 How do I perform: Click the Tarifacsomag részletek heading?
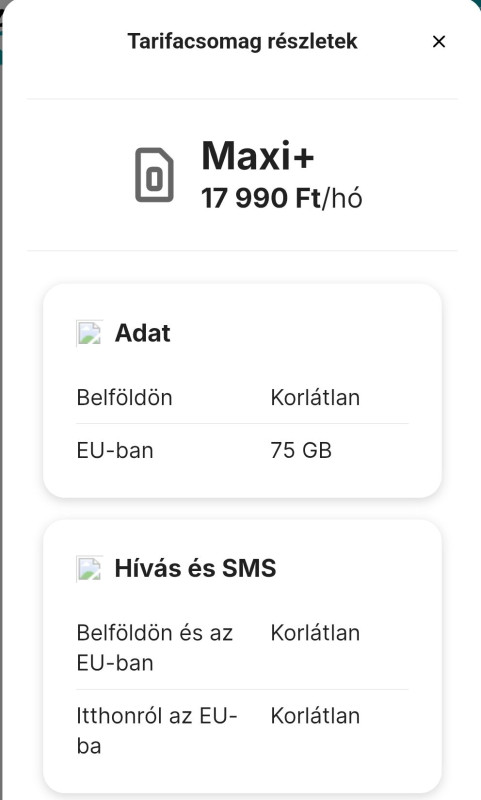pos(242,41)
